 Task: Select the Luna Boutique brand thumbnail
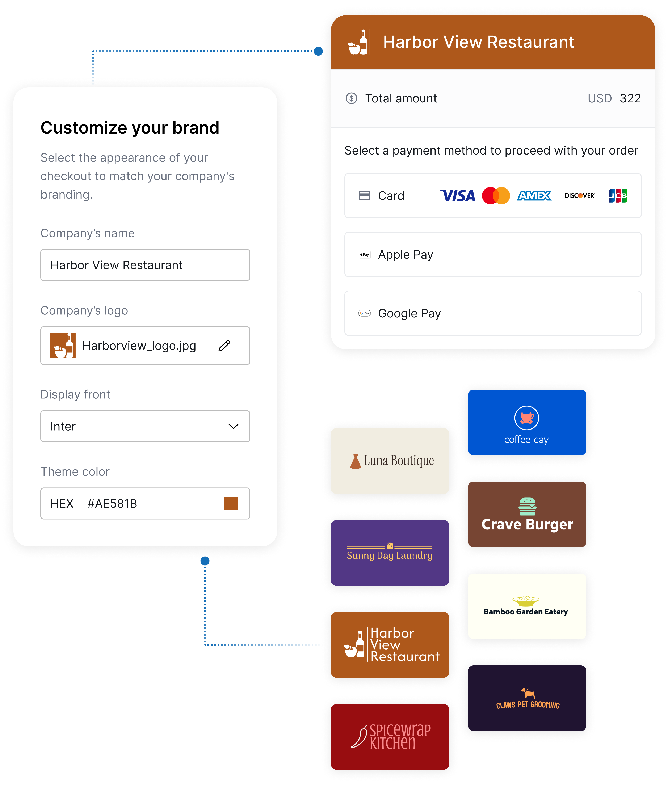tap(389, 442)
